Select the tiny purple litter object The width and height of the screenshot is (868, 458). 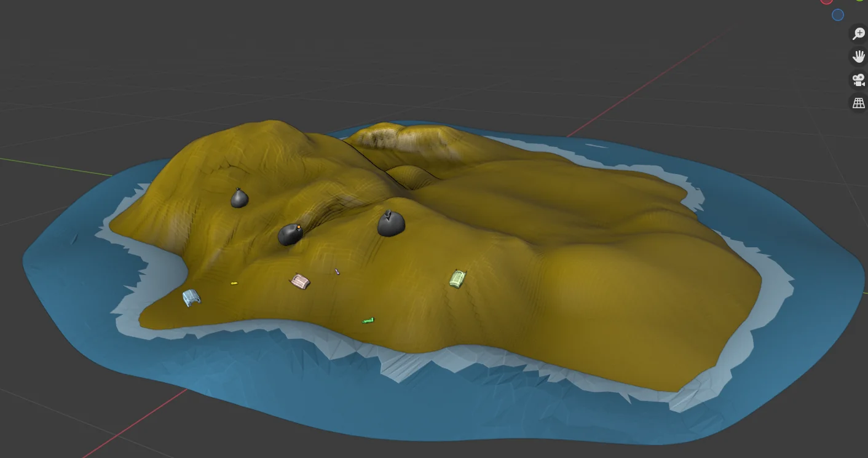coord(337,271)
